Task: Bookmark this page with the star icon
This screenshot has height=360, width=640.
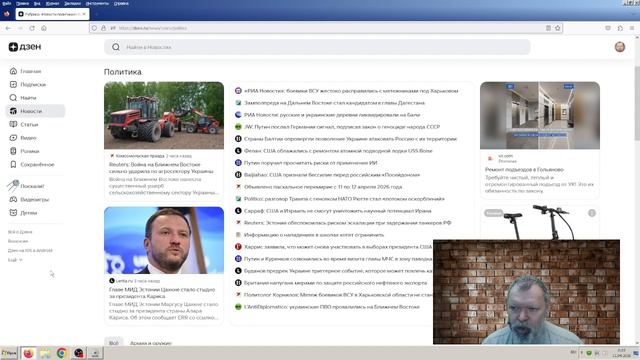Action: pos(558,28)
